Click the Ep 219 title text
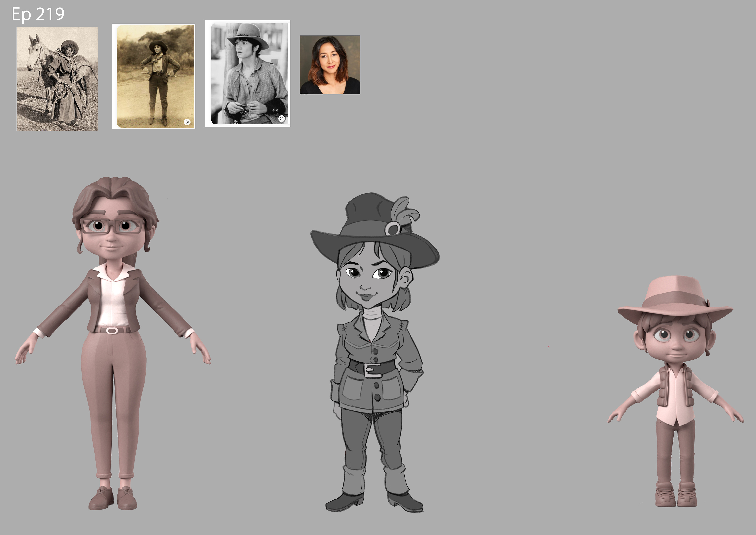The height and width of the screenshot is (535, 756). click(38, 14)
